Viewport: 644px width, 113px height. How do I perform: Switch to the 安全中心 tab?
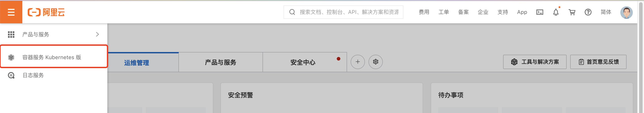click(x=303, y=62)
